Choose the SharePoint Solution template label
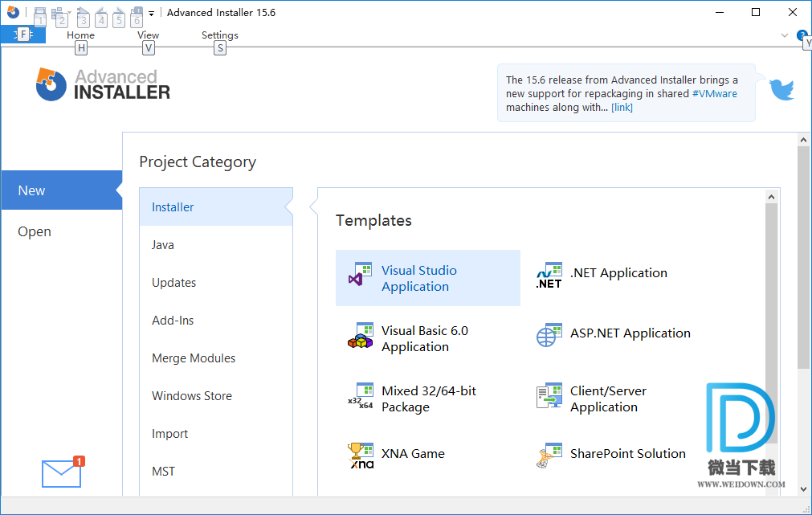Image resolution: width=812 pixels, height=515 pixels. click(x=627, y=454)
